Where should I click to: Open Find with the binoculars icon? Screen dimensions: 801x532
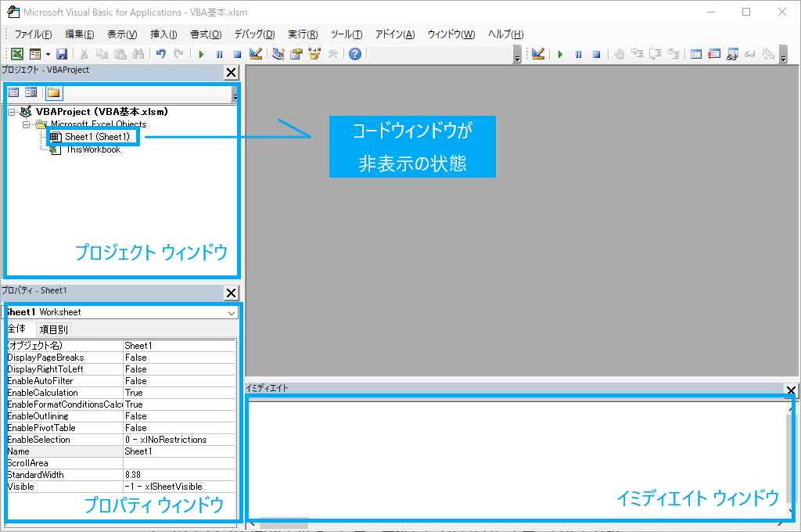(138, 54)
